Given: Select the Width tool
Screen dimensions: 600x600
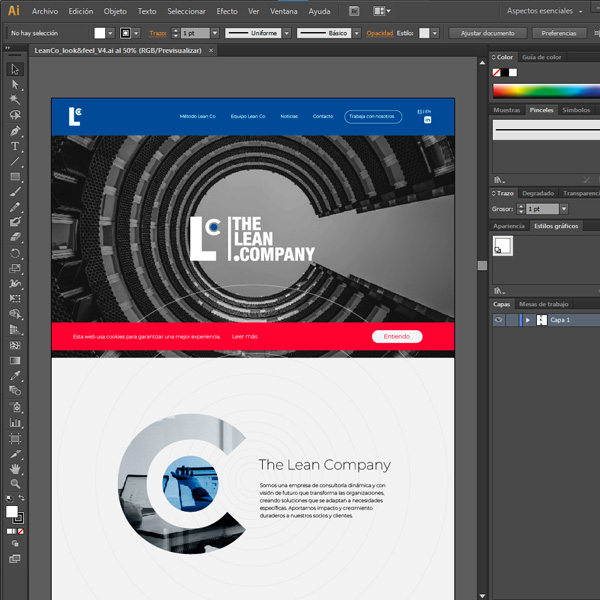Looking at the screenshot, I should coord(15,284).
